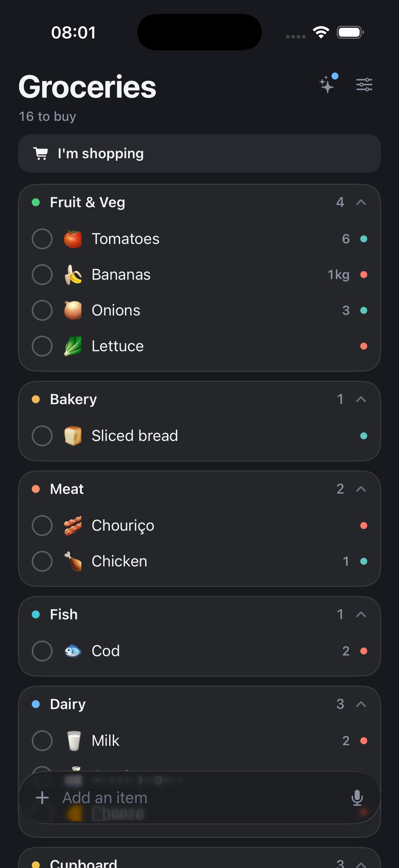Mark Milk as bought

42,740
